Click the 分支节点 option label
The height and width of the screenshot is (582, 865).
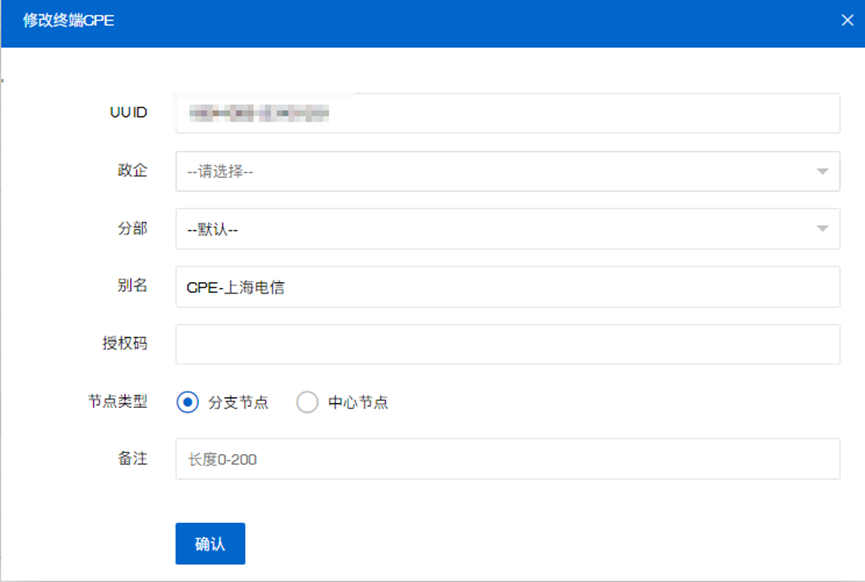[x=238, y=402]
